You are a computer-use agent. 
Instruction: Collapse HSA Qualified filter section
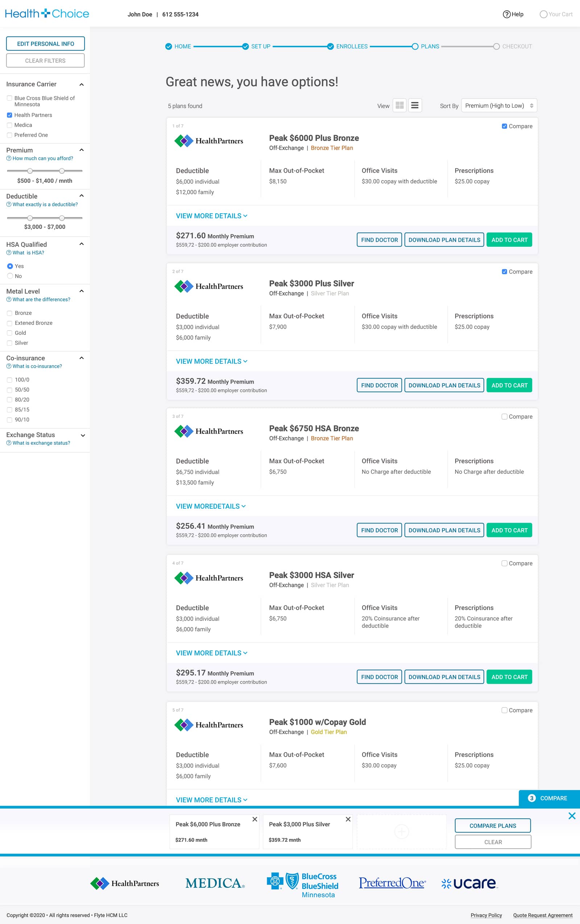point(82,244)
